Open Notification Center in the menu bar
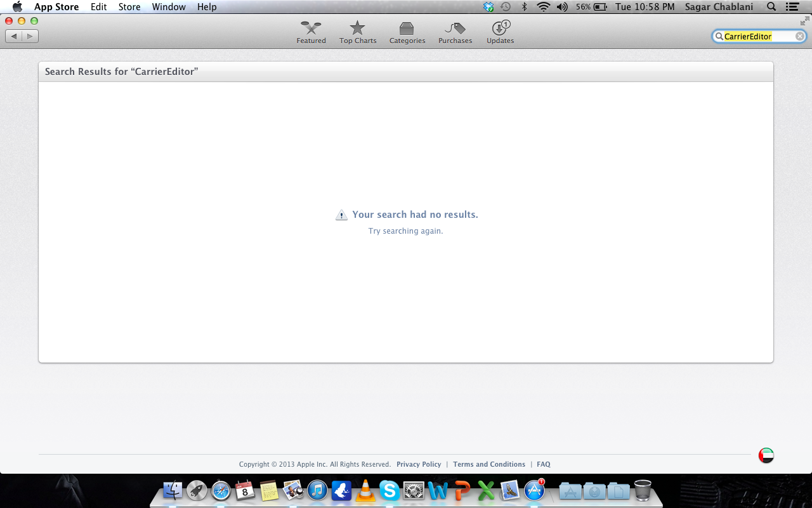Viewport: 812px width, 508px height. tap(792, 7)
